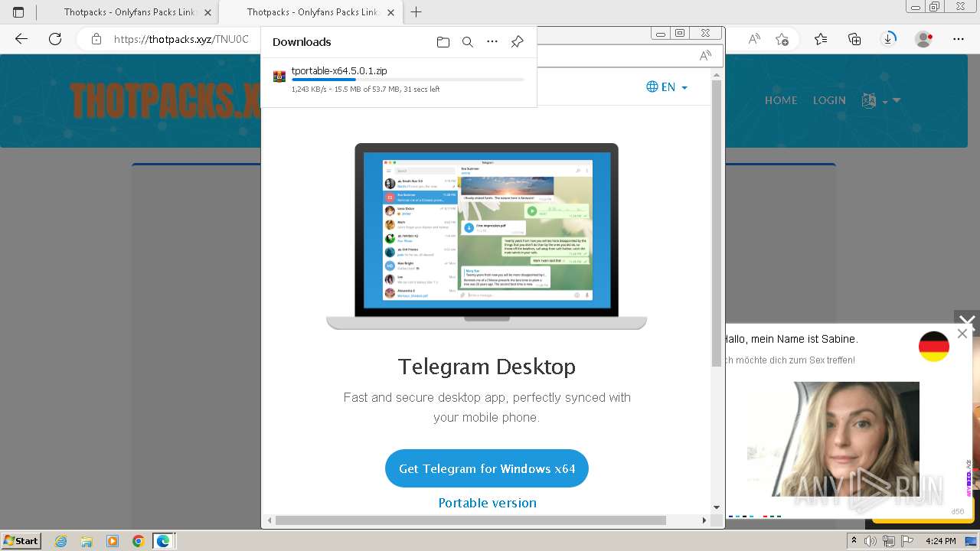
Task: Open the Windows Start menu
Action: pyautogui.click(x=21, y=541)
